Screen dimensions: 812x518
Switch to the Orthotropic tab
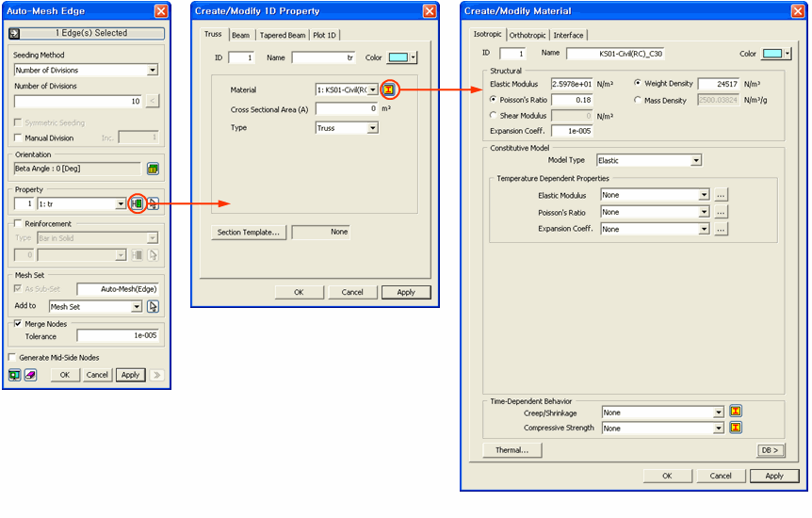(x=528, y=35)
